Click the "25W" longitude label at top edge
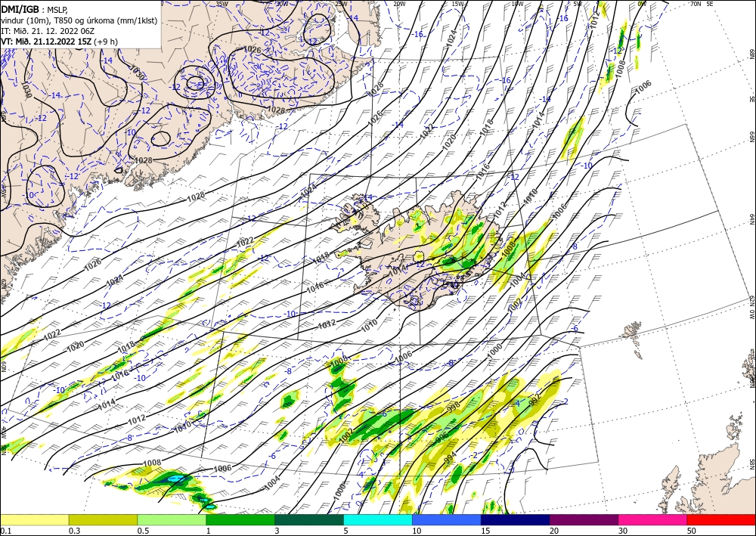Image resolution: width=756 pixels, height=536 pixels. (341, 4)
